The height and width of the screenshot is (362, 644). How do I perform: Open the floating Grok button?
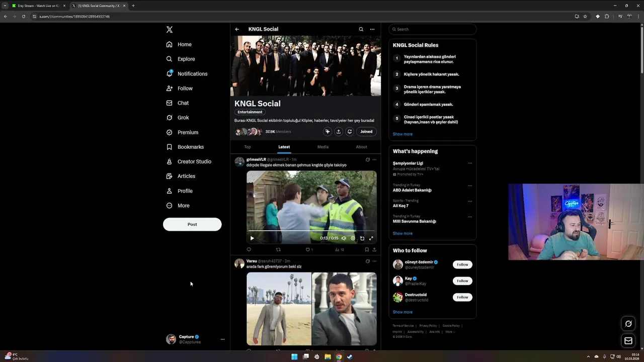tap(628, 324)
